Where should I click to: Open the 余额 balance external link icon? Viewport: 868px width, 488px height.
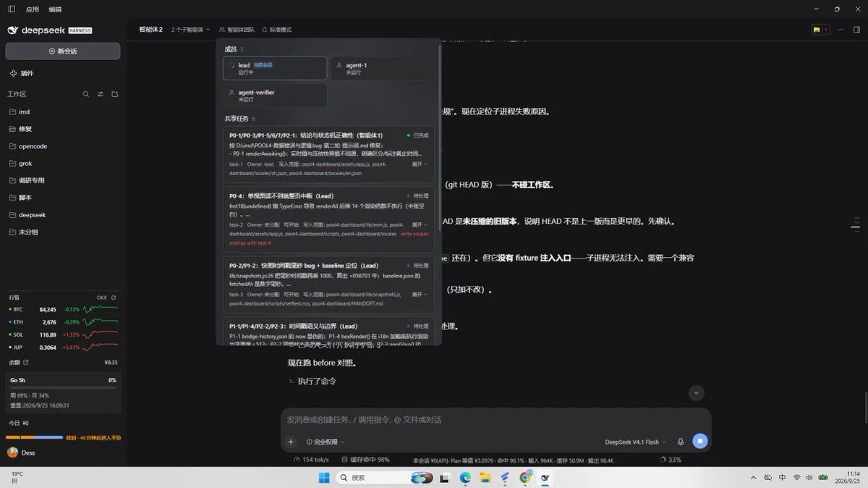click(x=26, y=363)
